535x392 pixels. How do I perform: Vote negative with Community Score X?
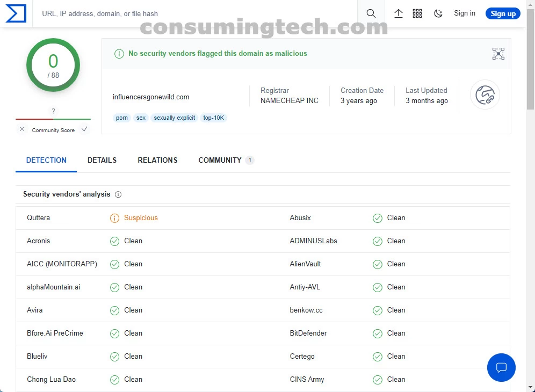click(22, 129)
